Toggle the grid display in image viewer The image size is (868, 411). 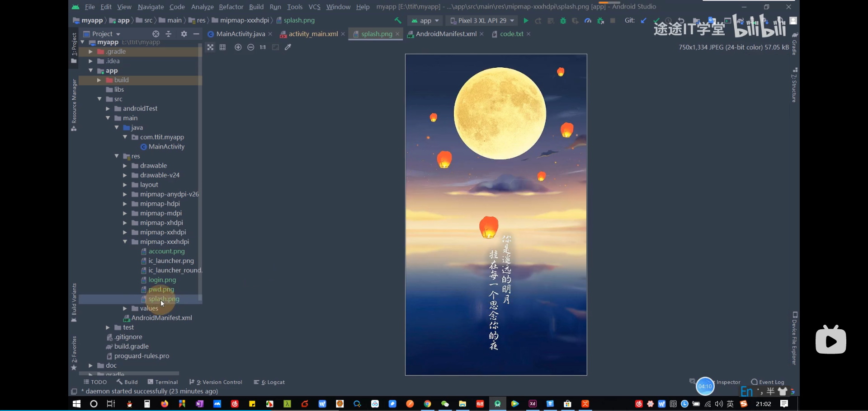click(222, 47)
